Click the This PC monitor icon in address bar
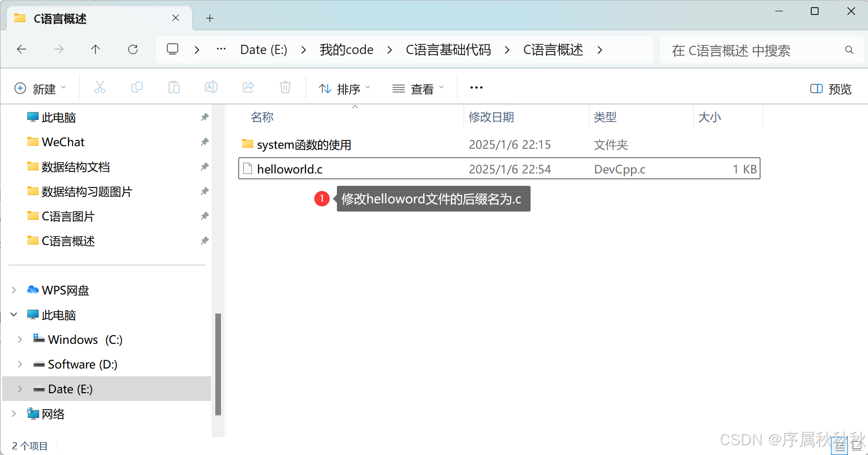This screenshot has height=455, width=868. (173, 49)
